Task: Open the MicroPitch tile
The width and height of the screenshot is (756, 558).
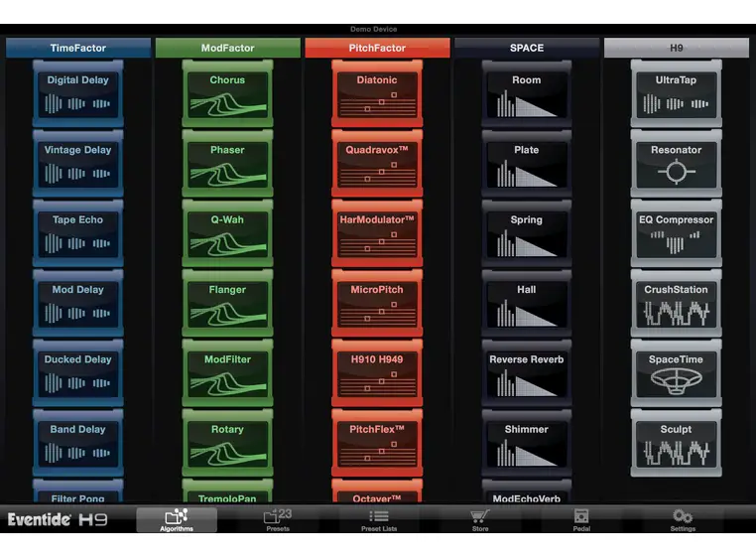Action: point(377,303)
